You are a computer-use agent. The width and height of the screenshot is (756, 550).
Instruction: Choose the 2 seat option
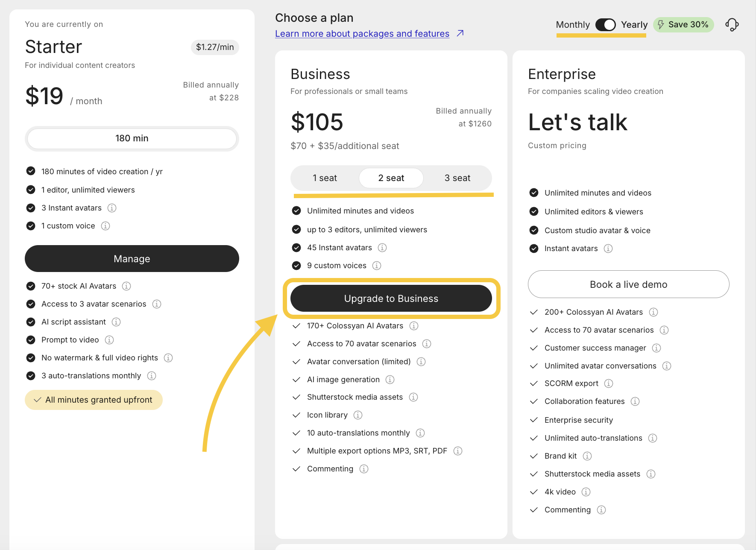coord(391,178)
